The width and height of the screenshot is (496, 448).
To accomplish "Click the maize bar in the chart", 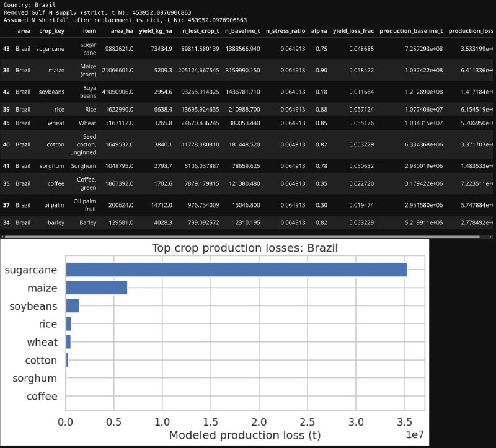I will tap(96, 288).
